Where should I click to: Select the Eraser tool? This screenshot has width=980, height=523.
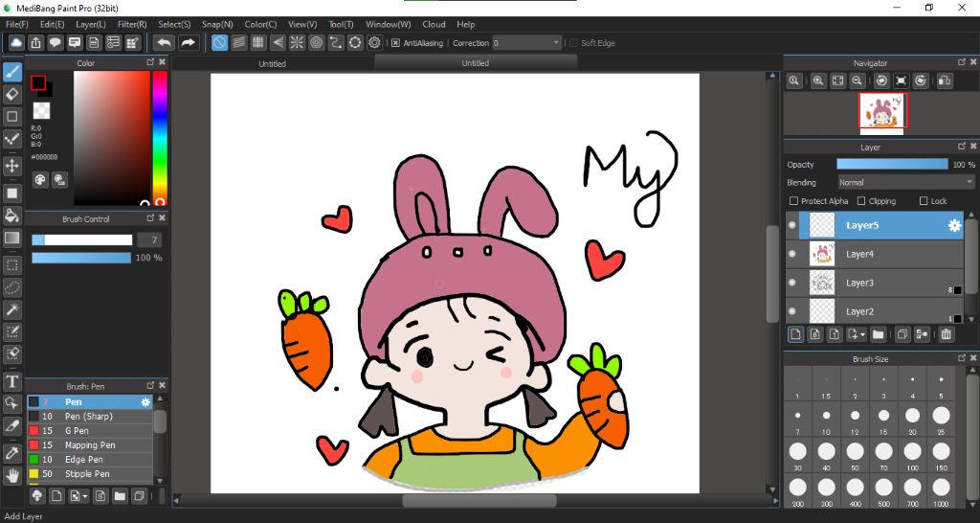[11, 95]
